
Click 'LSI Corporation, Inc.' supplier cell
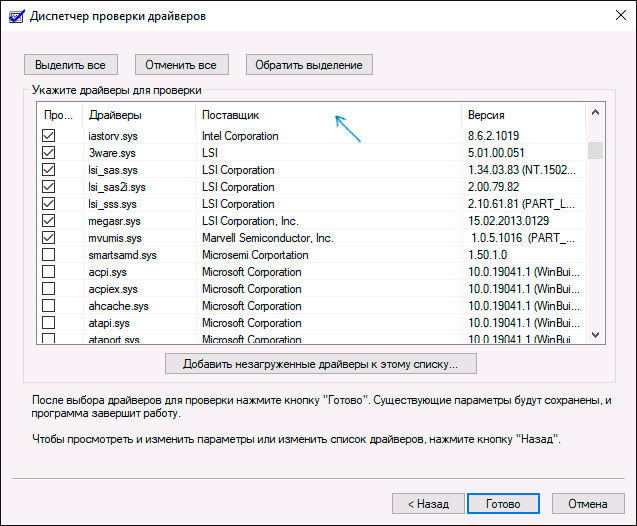pyautogui.click(x=250, y=221)
